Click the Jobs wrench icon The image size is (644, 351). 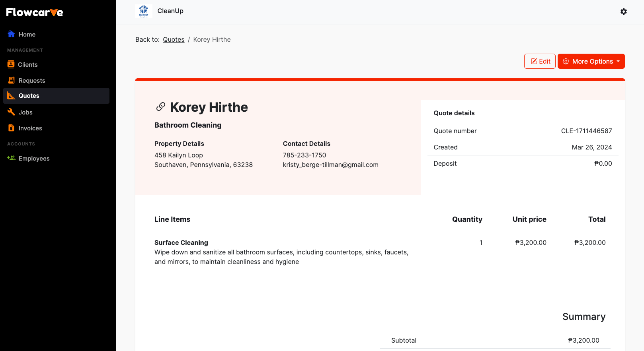[11, 112]
